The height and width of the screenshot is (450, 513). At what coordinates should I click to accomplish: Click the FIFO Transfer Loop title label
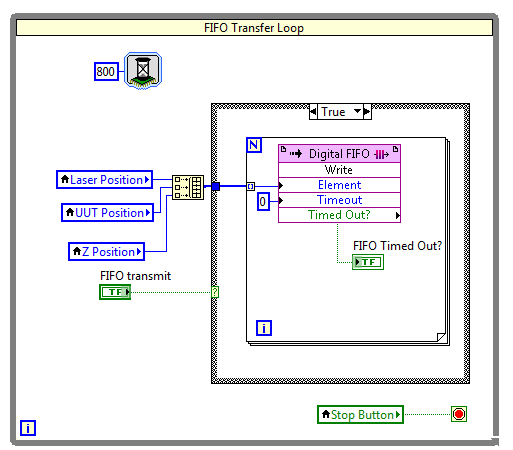[x=254, y=28]
